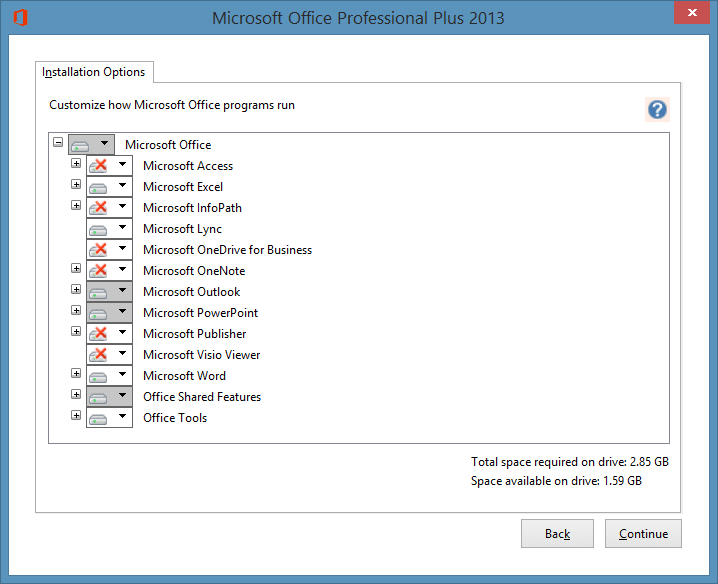Click the Microsoft Excel drive icon
This screenshot has height=584, width=718.
(x=98, y=187)
